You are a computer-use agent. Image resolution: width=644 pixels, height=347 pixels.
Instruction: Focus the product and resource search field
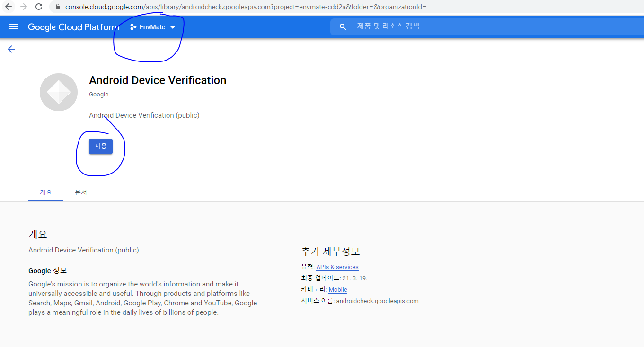pos(487,26)
